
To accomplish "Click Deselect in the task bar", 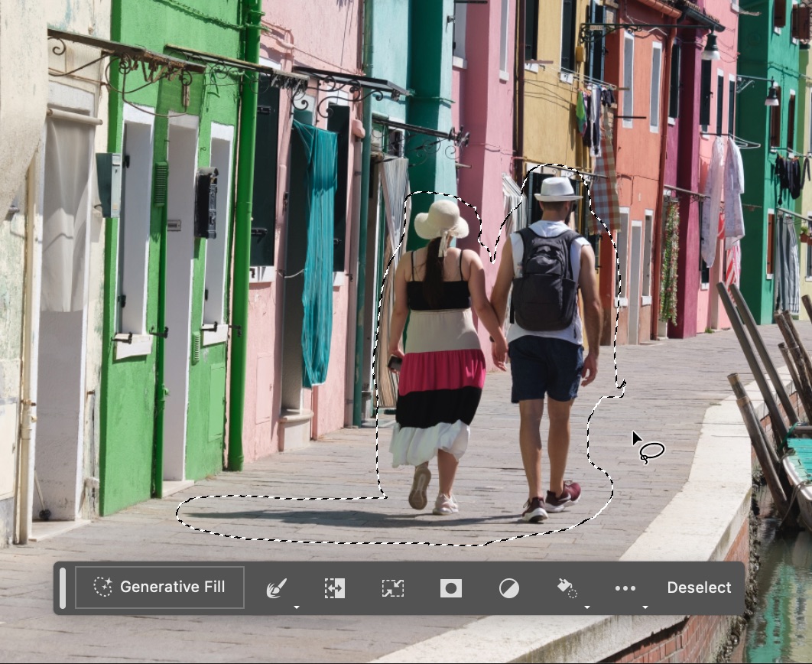I will 699,588.
